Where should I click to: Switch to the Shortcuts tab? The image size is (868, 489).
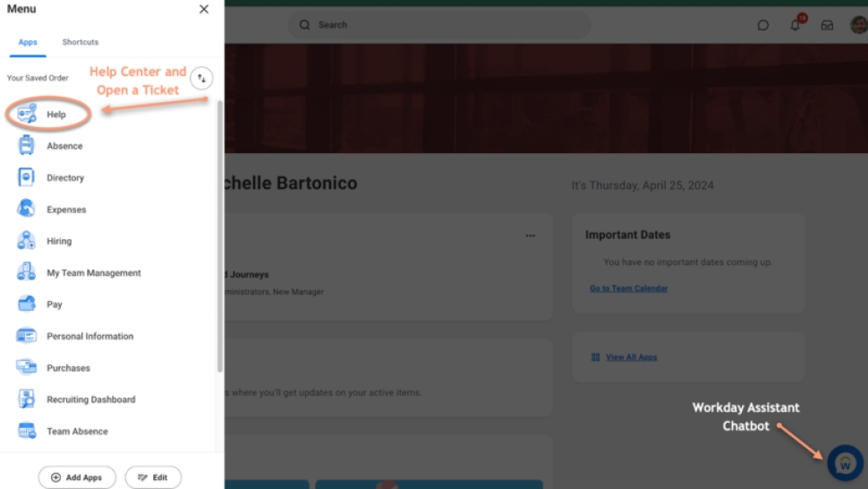point(81,42)
